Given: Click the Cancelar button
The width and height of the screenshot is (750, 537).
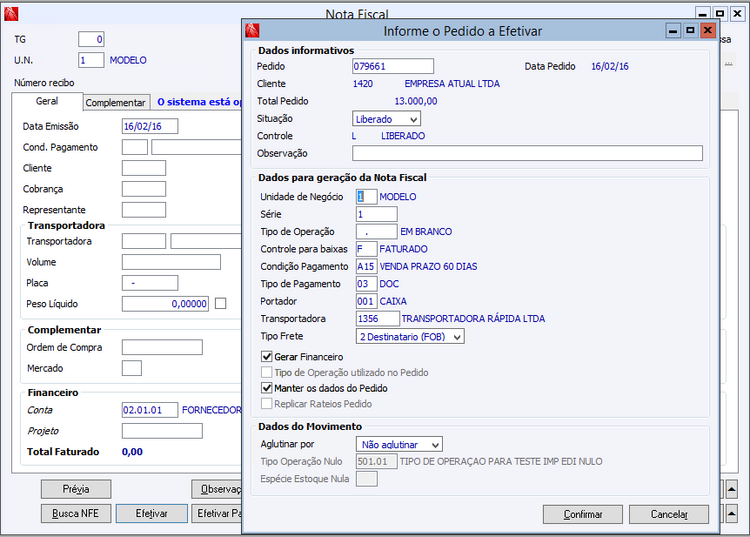Looking at the screenshot, I should pyautogui.click(x=669, y=515).
